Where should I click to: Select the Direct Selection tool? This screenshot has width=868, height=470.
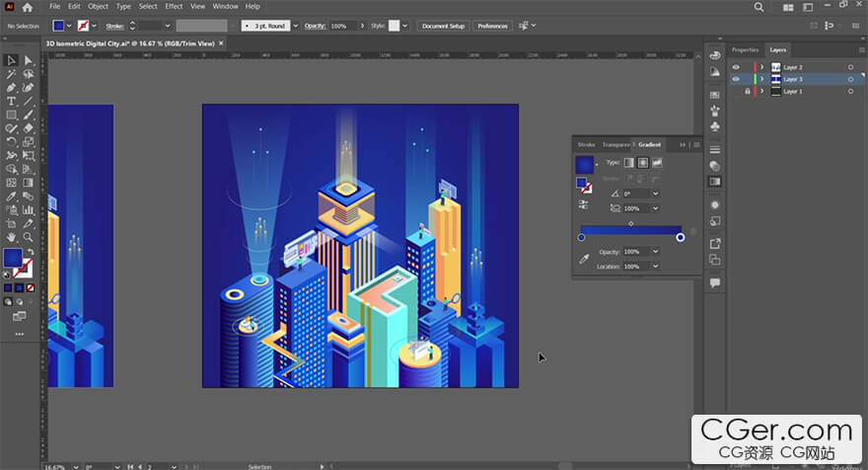(28, 60)
